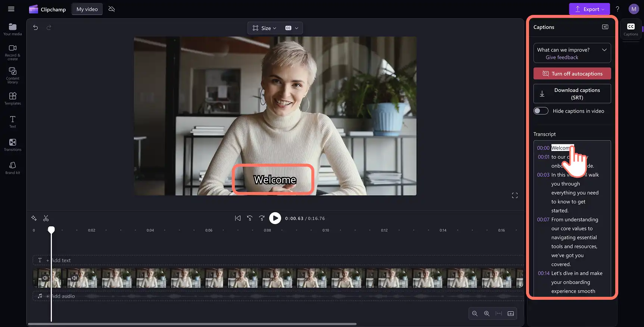The image size is (644, 327).
Task: Open the Content library panel
Action: pyautogui.click(x=13, y=75)
